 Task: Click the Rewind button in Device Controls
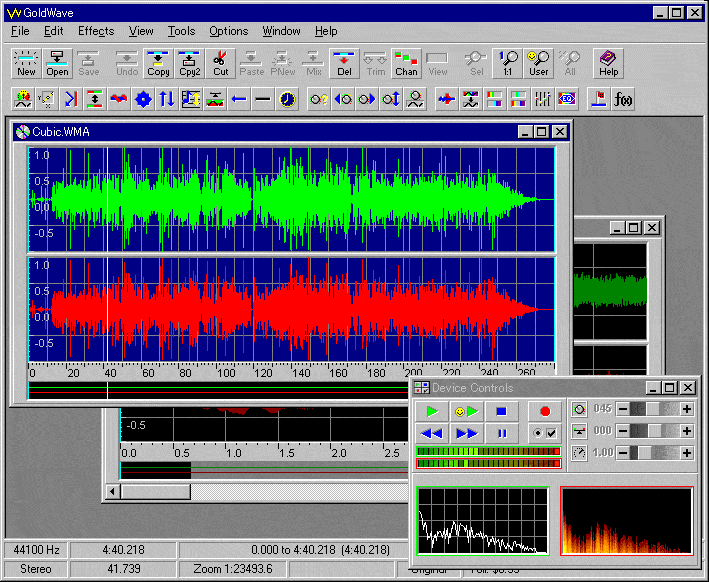(432, 433)
